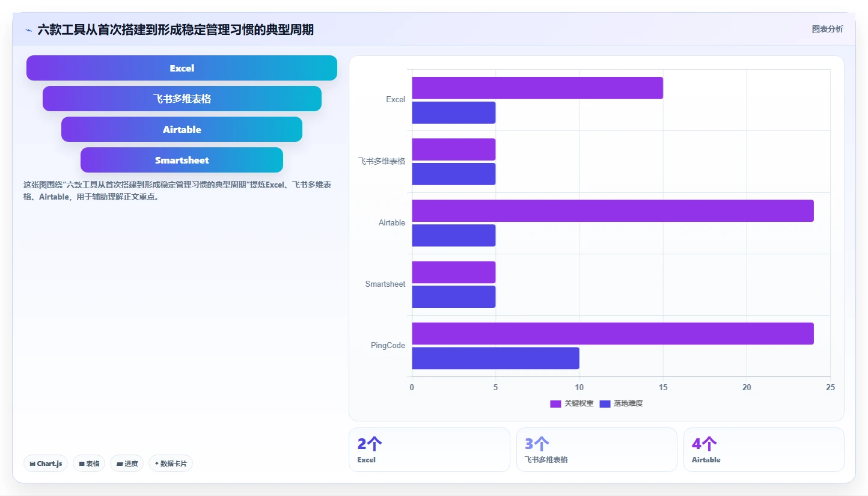The height and width of the screenshot is (496, 868).
Task: Click the Excel blue 落地难度 bar
Action: [454, 112]
